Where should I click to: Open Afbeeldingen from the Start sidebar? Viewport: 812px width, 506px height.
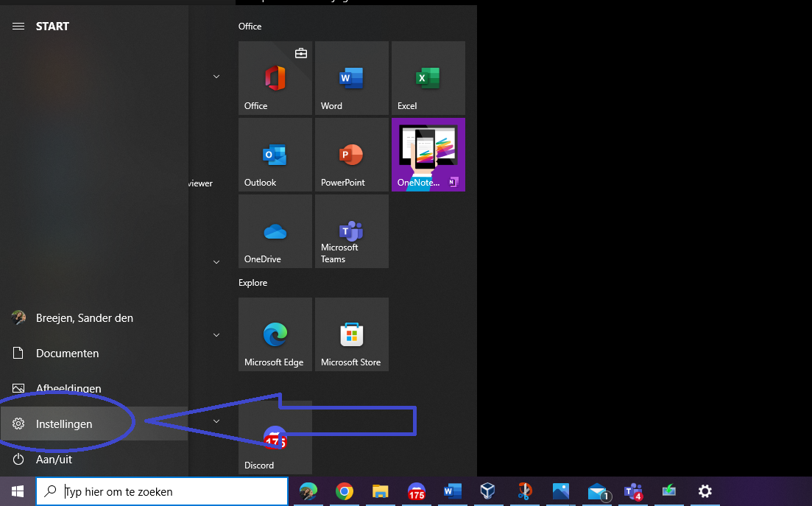tap(93, 388)
